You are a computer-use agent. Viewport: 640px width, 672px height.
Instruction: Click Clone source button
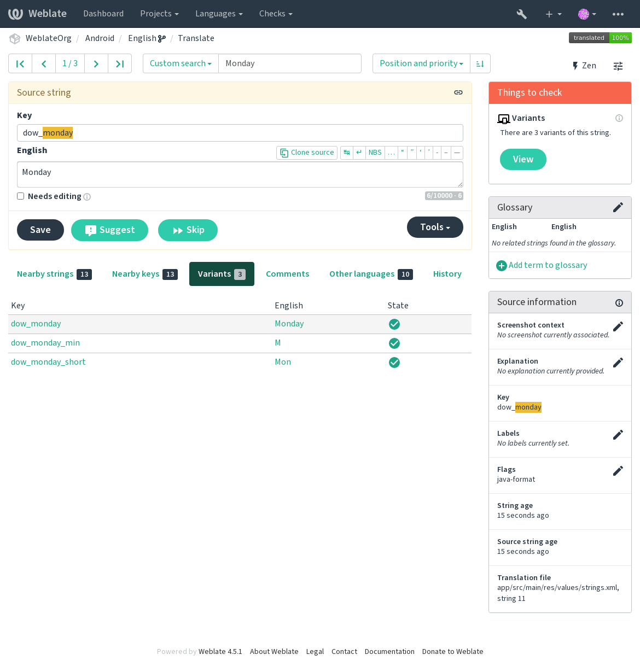click(307, 153)
